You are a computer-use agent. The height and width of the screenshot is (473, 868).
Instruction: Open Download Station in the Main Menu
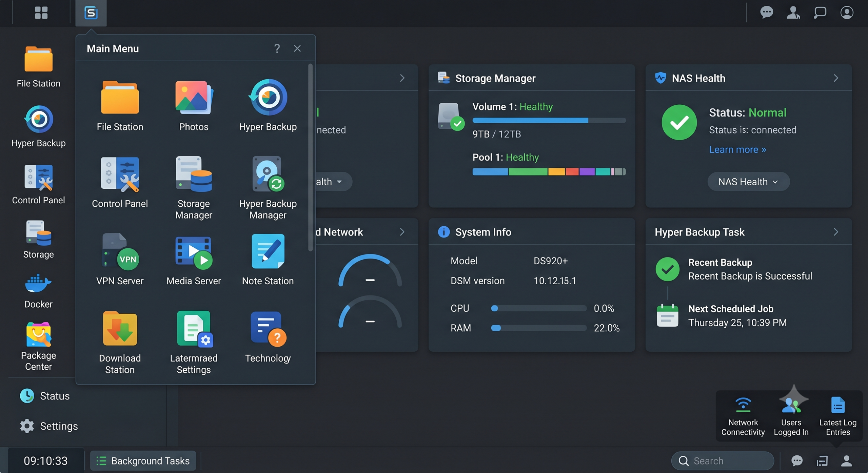coord(120,343)
